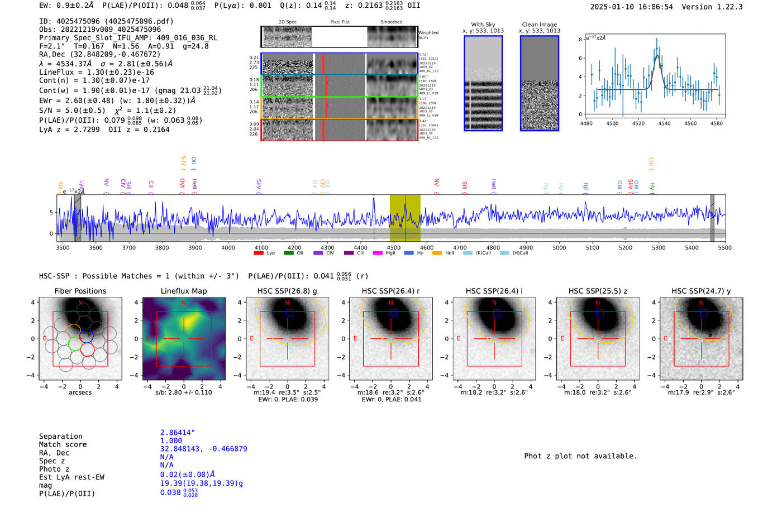
Task: Click the RA,Dec (32.848209,-0.467672) text
Action: tap(99, 54)
